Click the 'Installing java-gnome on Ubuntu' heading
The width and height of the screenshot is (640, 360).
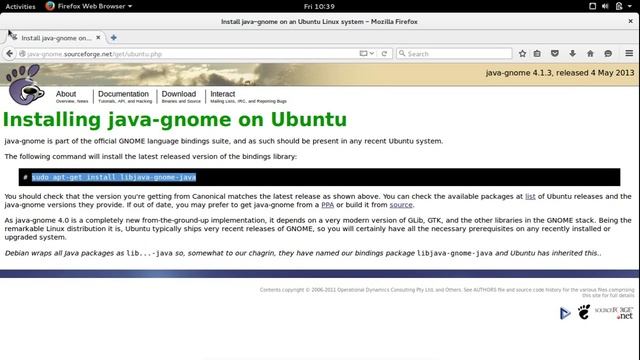pyautogui.click(x=175, y=120)
